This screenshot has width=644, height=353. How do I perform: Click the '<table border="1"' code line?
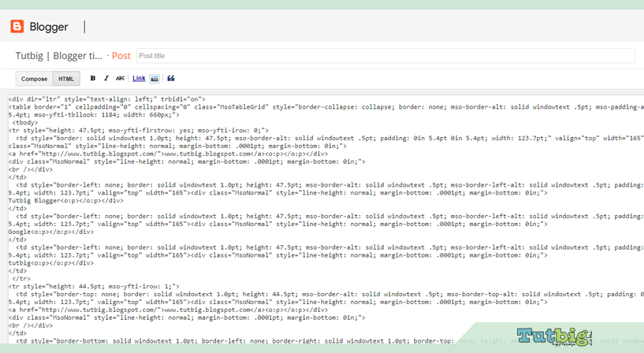point(326,107)
